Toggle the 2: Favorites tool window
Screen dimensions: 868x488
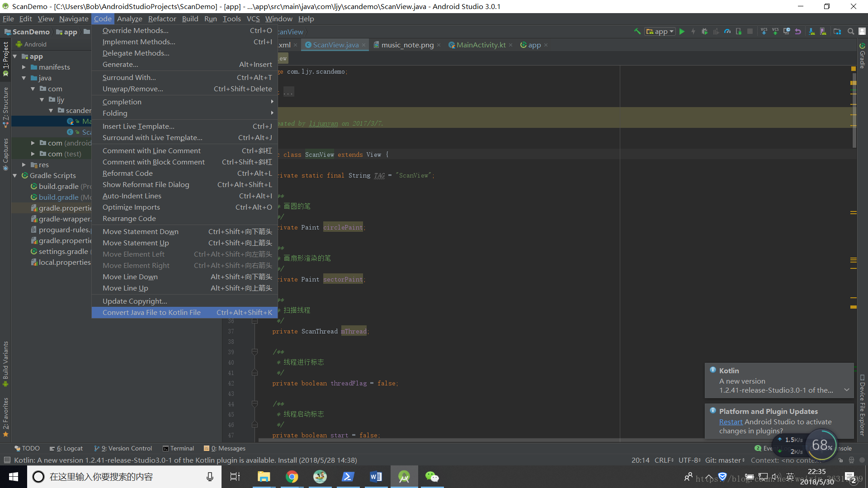[x=5, y=418]
